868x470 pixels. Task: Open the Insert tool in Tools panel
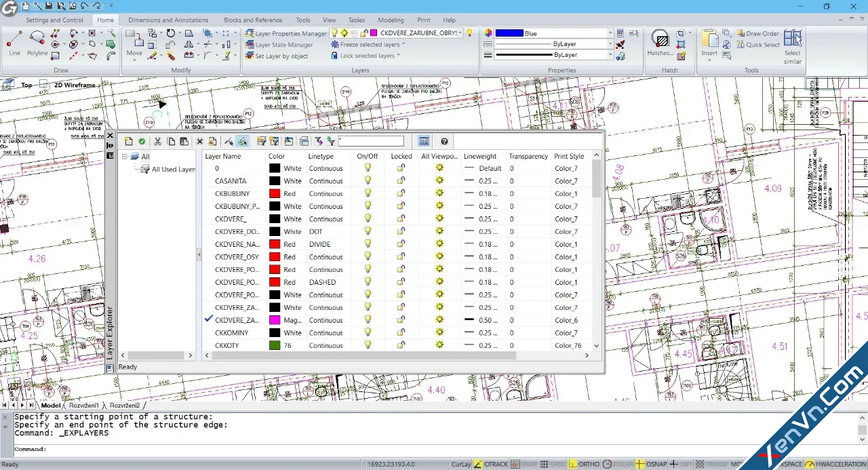click(x=709, y=42)
